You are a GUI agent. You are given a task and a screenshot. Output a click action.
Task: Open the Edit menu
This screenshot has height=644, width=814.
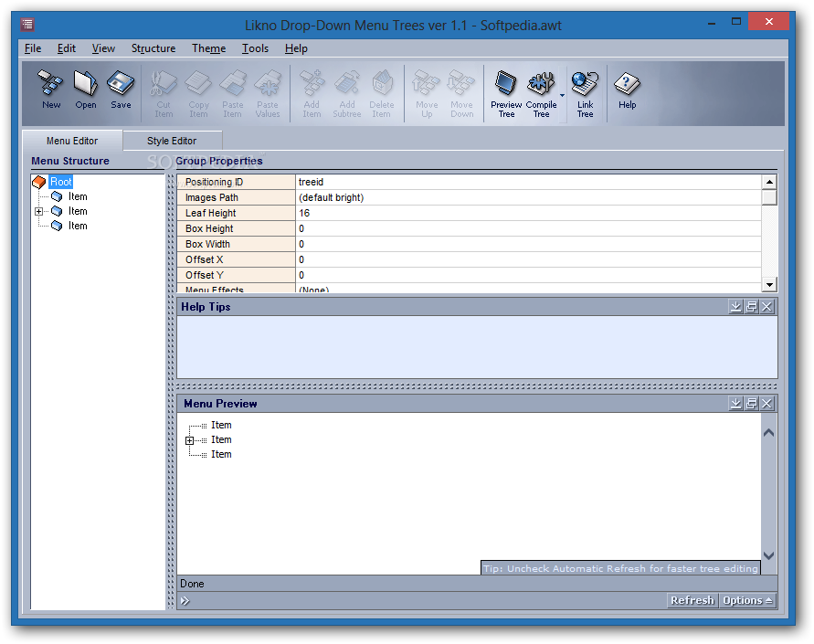tap(67, 48)
